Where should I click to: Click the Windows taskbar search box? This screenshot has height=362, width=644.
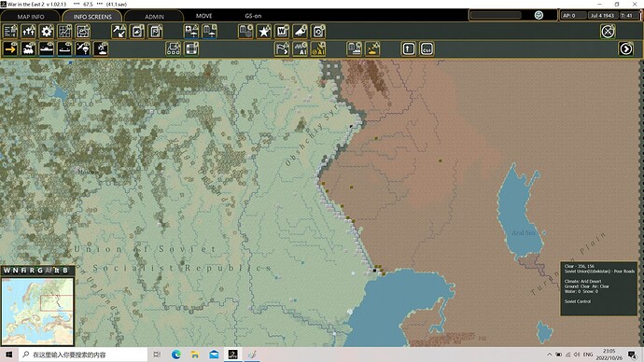(82, 355)
